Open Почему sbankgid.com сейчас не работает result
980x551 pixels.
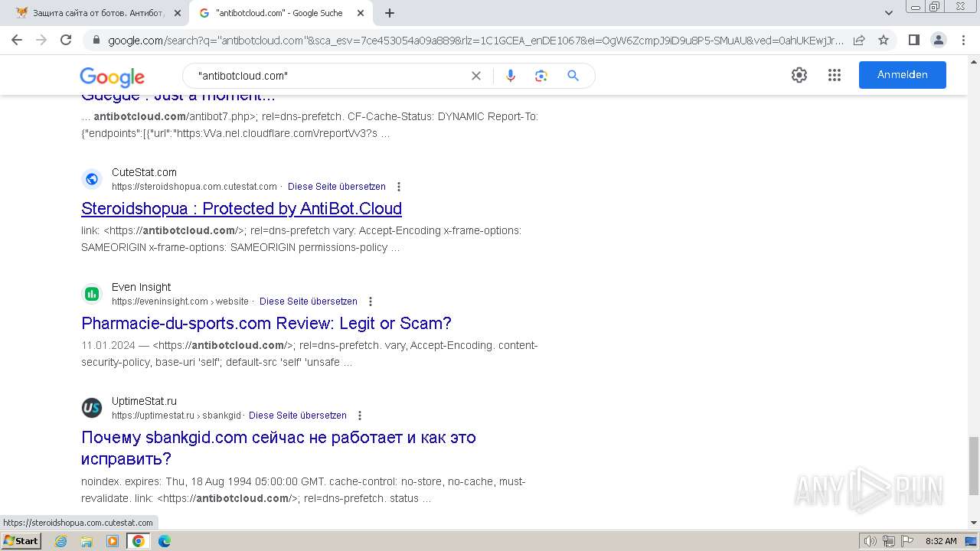pos(279,448)
